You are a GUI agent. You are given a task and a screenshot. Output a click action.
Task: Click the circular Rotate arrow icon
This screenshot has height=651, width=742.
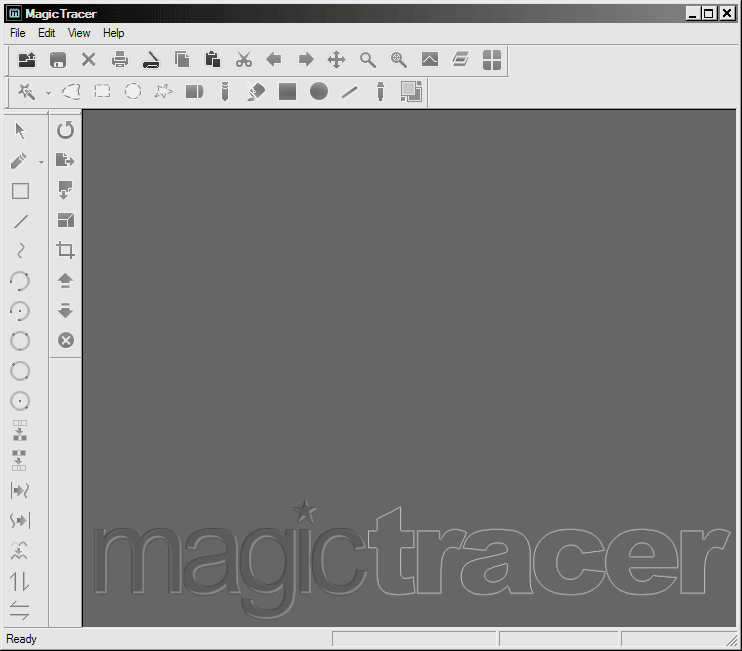[x=65, y=130]
